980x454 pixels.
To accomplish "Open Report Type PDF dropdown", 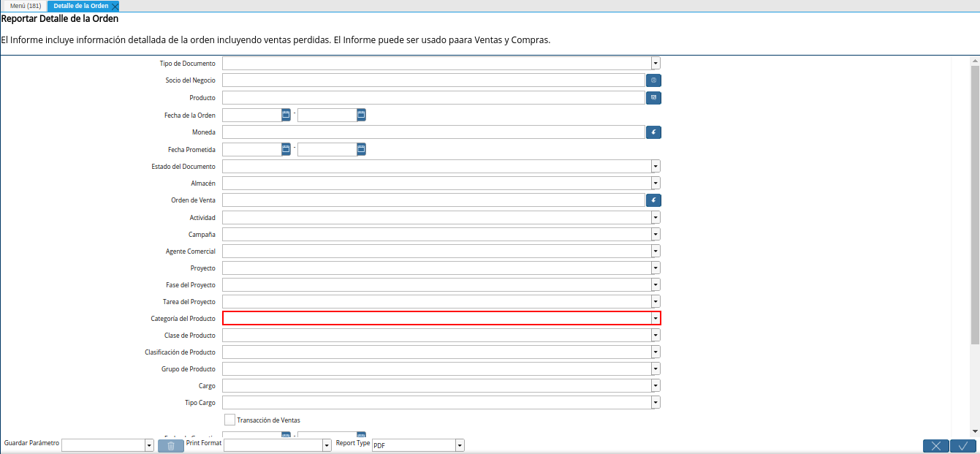I will point(460,445).
